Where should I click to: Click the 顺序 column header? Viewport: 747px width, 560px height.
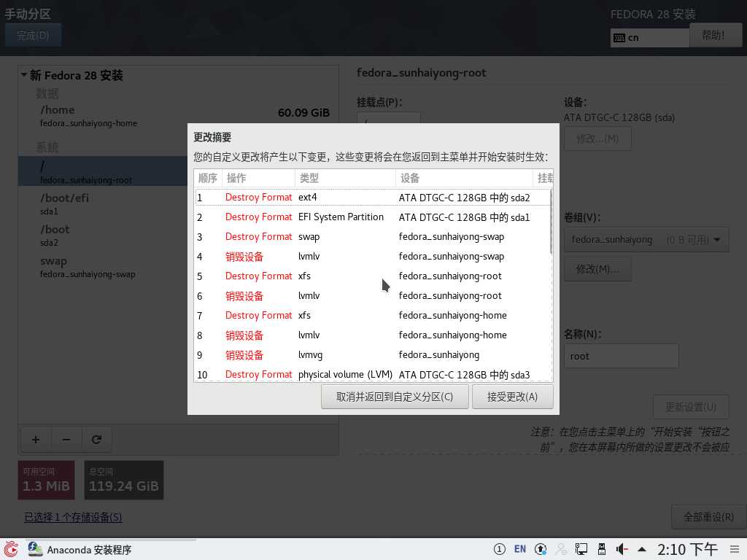pos(208,178)
